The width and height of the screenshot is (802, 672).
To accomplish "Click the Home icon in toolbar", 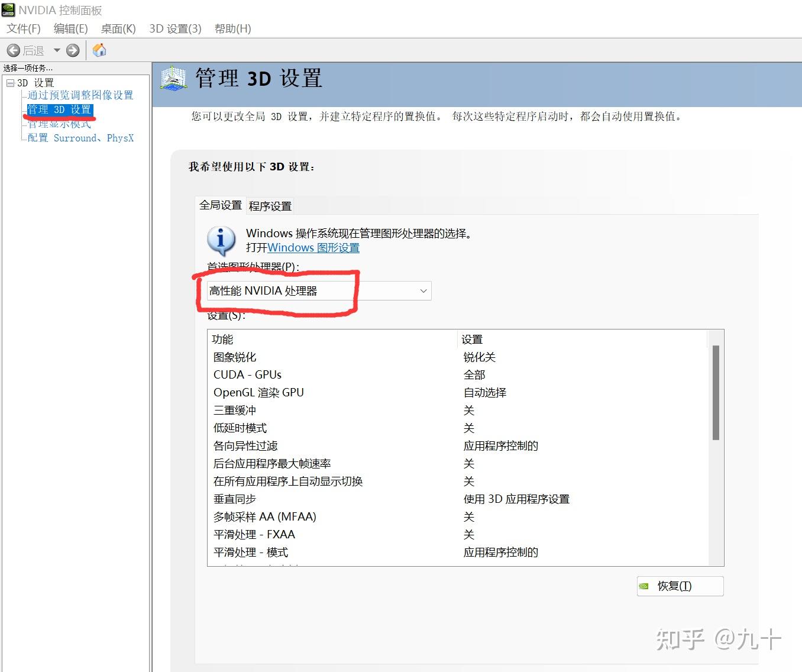I will coord(100,50).
